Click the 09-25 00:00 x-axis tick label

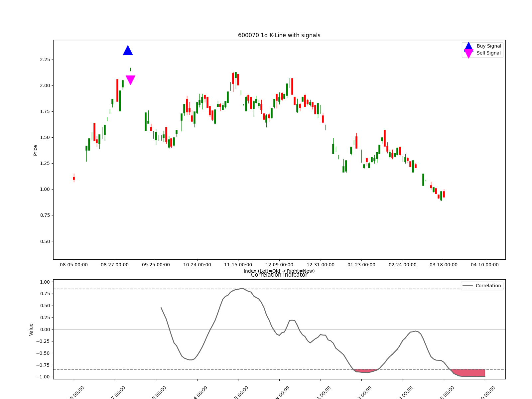[x=156, y=265]
